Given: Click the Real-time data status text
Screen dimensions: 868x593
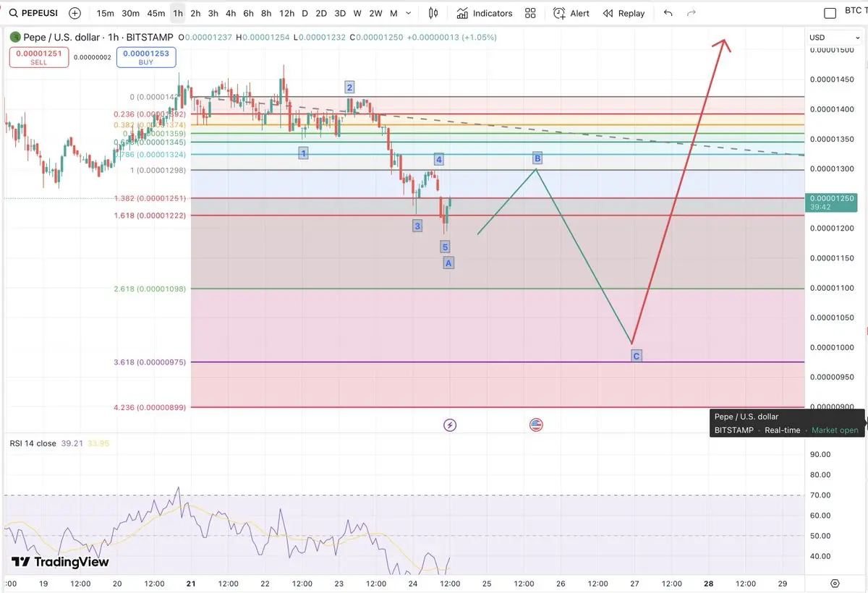Looking at the screenshot, I should [783, 430].
